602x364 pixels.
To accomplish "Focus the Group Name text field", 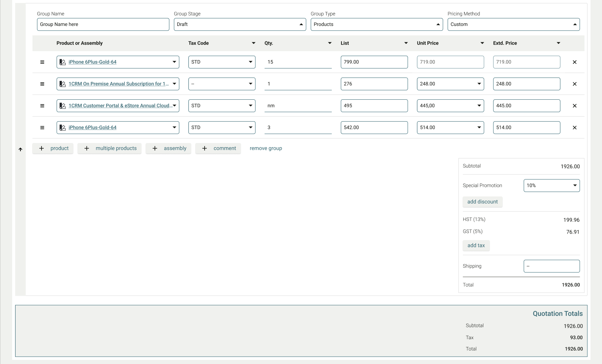I will point(103,24).
